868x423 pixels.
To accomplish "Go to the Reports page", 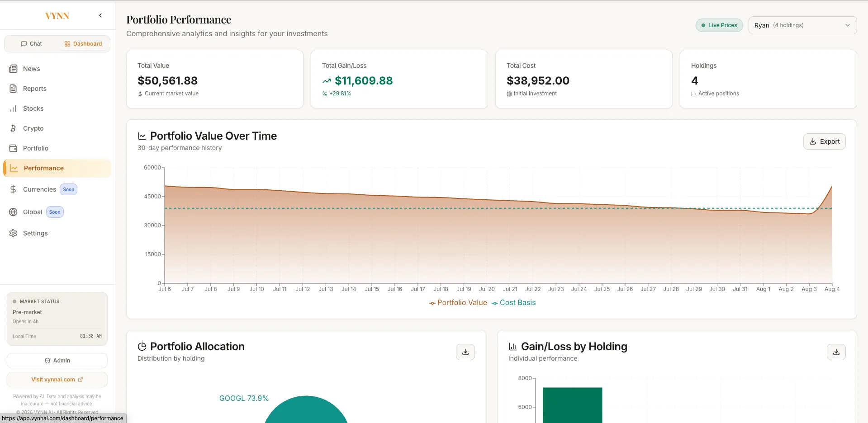I will coord(57,89).
